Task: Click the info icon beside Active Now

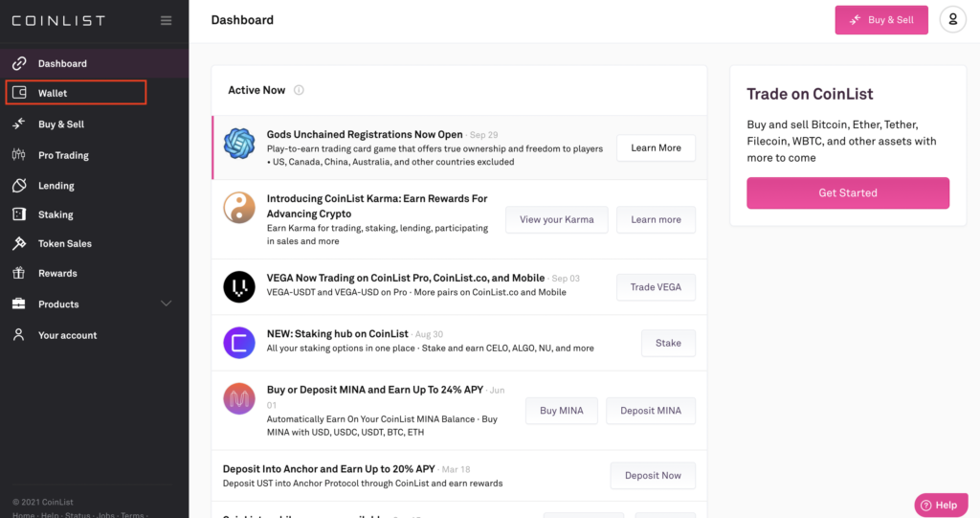Action: pos(299,90)
